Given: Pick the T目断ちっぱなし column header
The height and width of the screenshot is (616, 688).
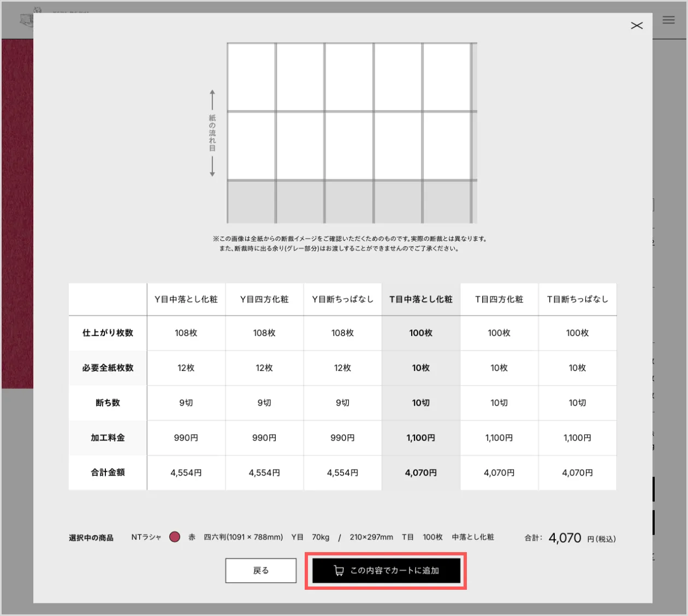Looking at the screenshot, I should coord(577,299).
